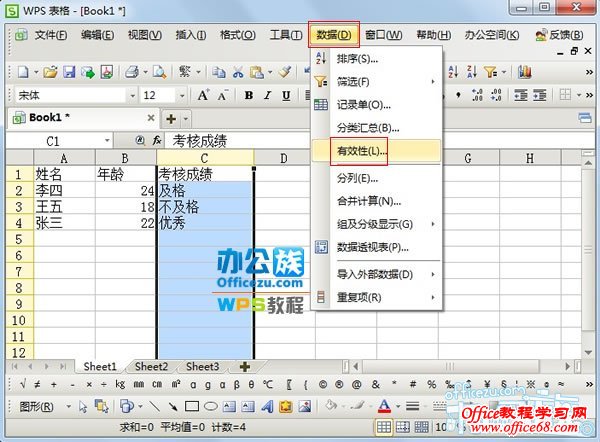600x442 pixels.
Task: Click the Paste clipboard icon
Action: [x=257, y=72]
